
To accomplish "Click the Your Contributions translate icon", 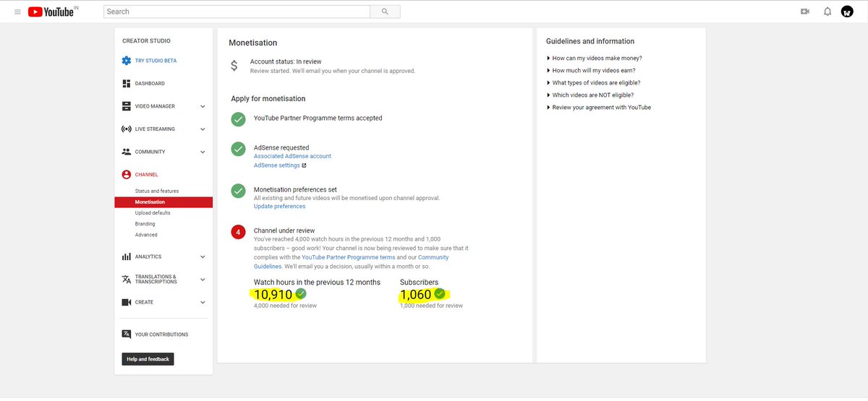I will click(x=127, y=335).
